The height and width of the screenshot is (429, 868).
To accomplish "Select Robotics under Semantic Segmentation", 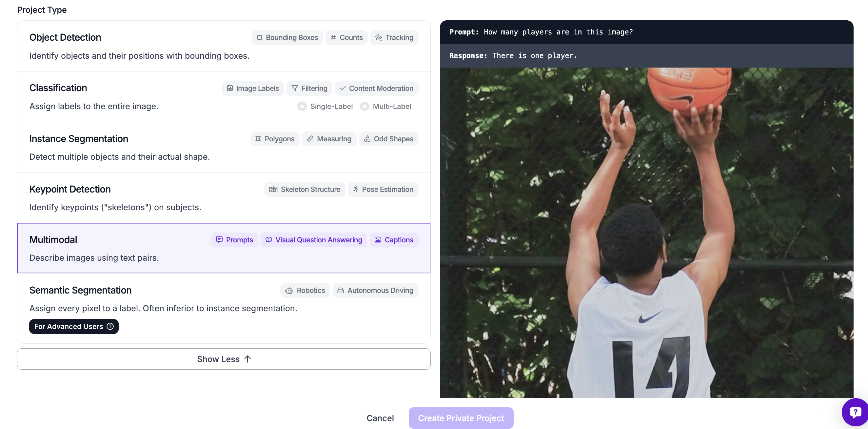I will click(x=305, y=290).
